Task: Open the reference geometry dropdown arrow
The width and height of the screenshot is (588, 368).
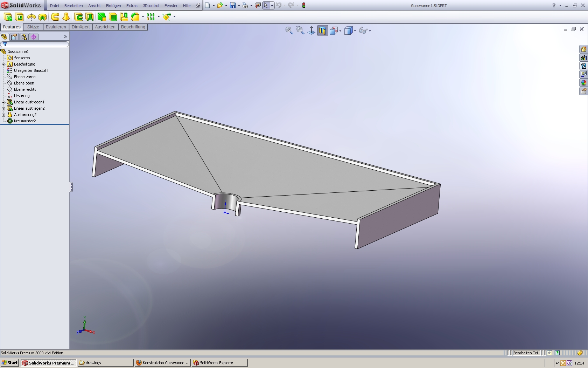Action: 174,17
